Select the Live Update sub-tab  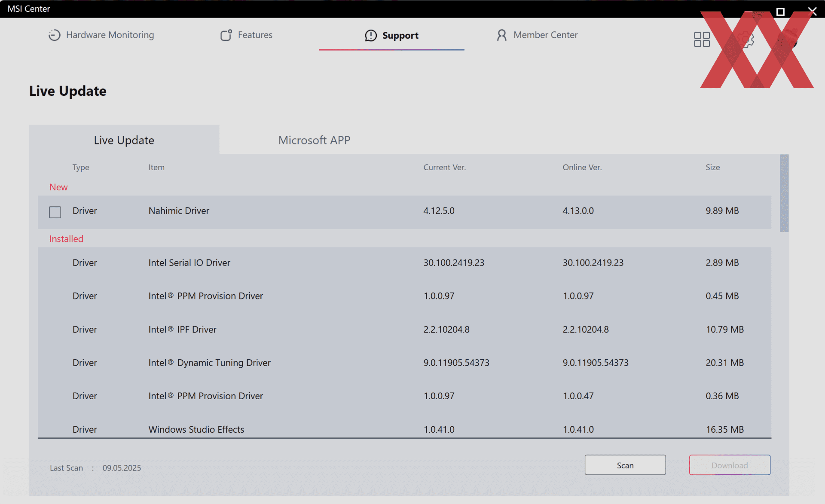124,140
